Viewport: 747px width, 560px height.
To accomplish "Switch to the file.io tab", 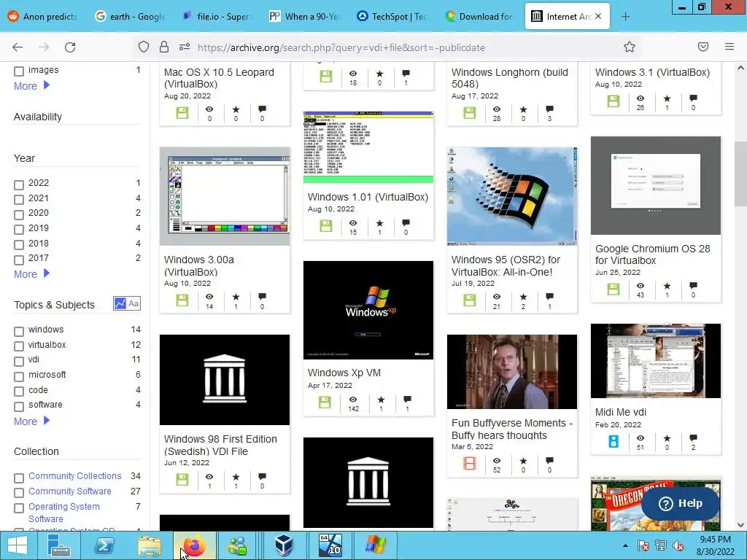I will point(217,17).
